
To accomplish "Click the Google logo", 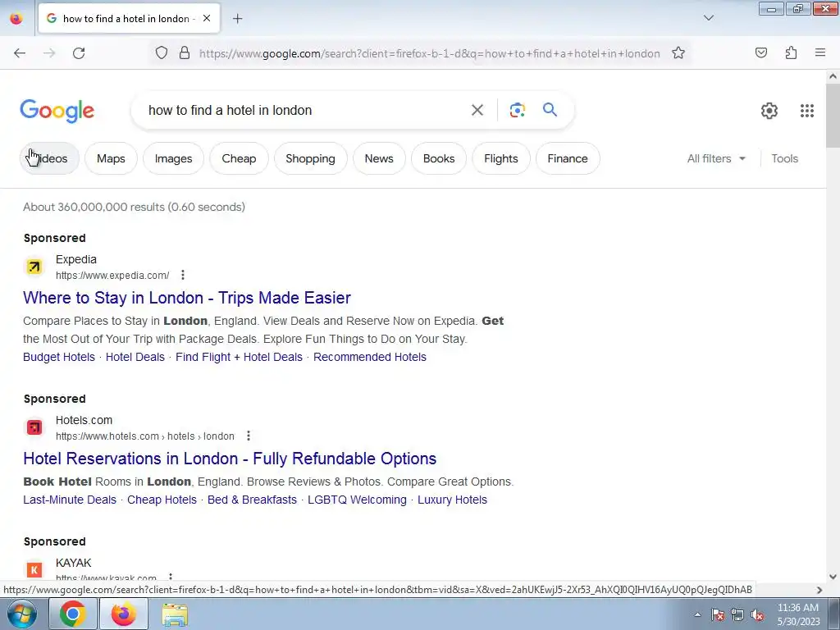I will pyautogui.click(x=57, y=111).
